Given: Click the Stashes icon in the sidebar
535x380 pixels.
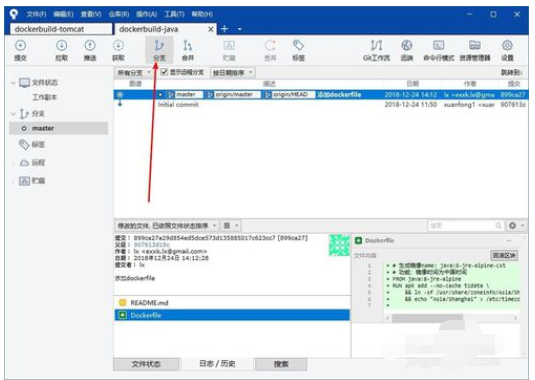Looking at the screenshot, I should (24, 181).
